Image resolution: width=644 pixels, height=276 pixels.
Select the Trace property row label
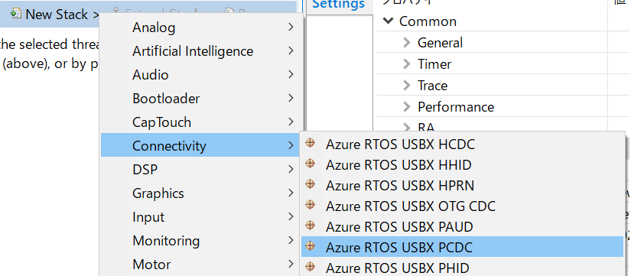pyautogui.click(x=432, y=86)
